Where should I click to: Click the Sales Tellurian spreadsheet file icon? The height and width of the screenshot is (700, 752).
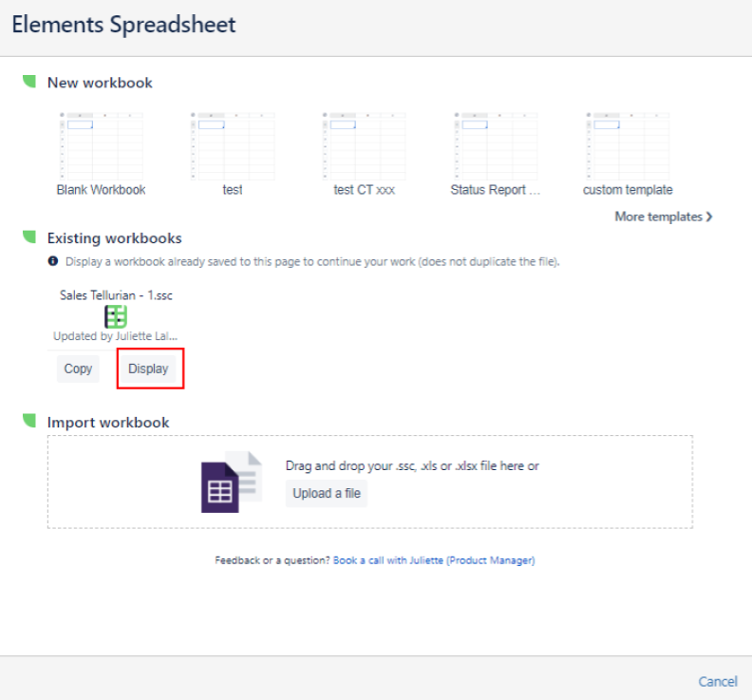tap(116, 316)
